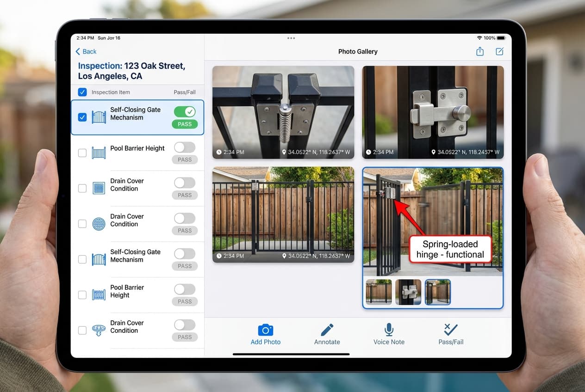The width and height of the screenshot is (585, 392).
Task: Select the Annotate pencil icon
Action: (327, 330)
